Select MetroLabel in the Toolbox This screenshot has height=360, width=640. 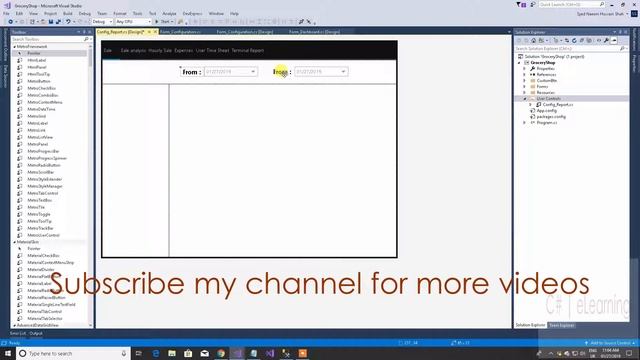[38, 123]
